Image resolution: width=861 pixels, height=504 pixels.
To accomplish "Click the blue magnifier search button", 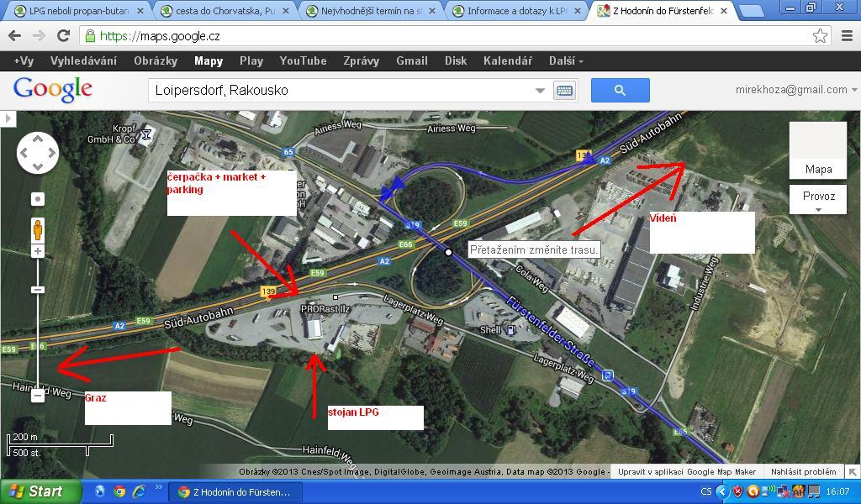I will coord(620,90).
